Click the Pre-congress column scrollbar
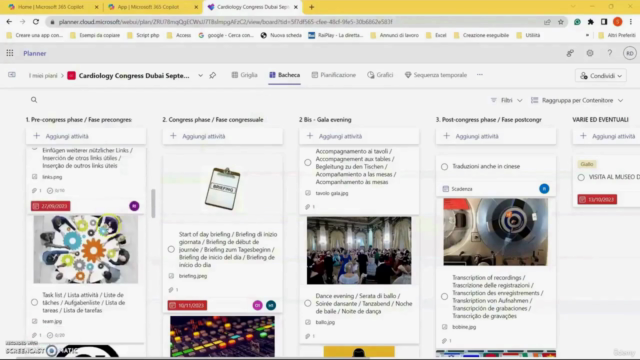 coord(153,203)
